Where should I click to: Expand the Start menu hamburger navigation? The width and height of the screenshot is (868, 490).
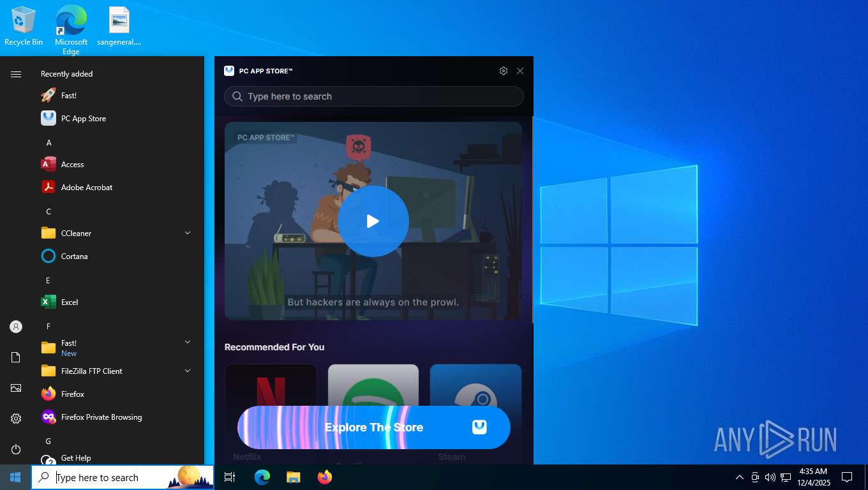(x=16, y=74)
